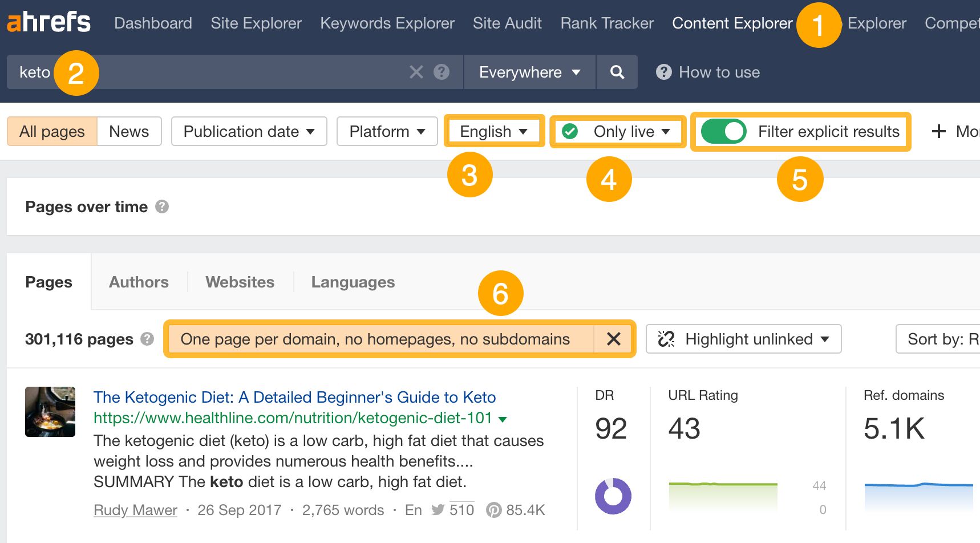Click the Highlight unlinked broken-link icon
Screen dimensions: 980x543
666,339
